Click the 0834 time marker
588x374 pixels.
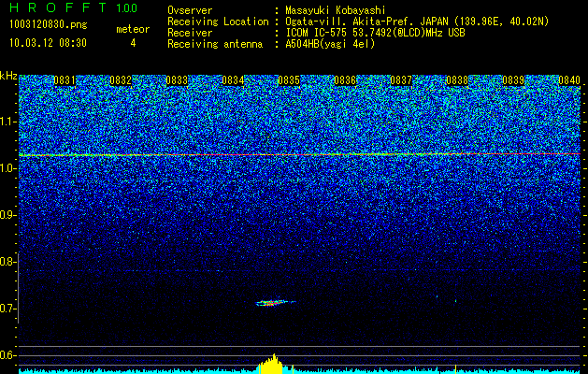[x=233, y=80]
